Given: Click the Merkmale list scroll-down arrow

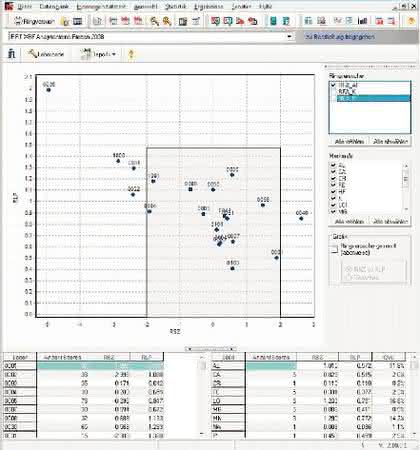Looking at the screenshot, I should 406,209.
